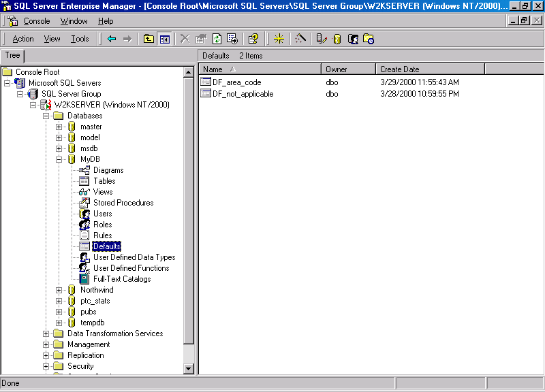Open the Action menu

click(23, 39)
